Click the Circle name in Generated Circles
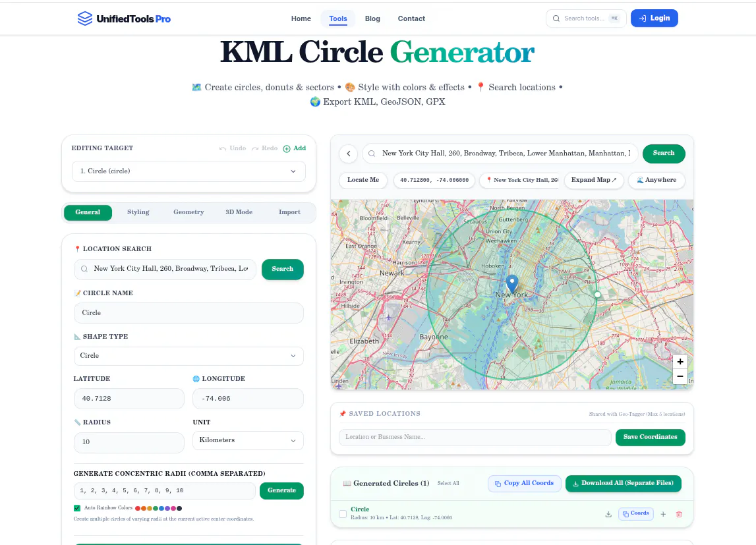This screenshot has width=756, height=545. (360, 509)
